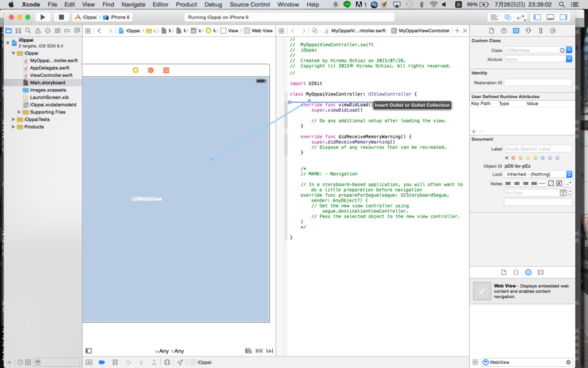Pick the red label color swatch
588x368 pixels.
coord(513,158)
